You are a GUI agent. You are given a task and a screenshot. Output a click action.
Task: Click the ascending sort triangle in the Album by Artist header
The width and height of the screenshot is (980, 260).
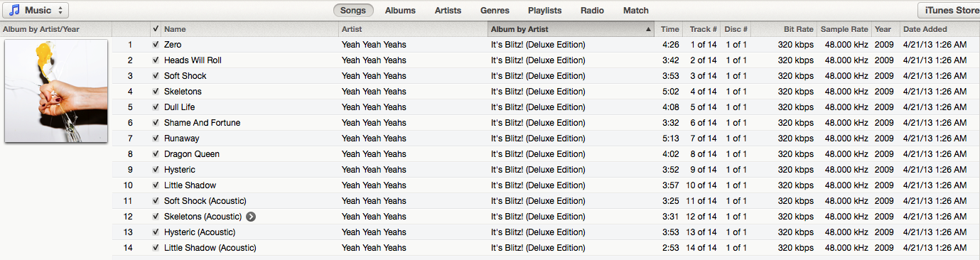coord(648,29)
